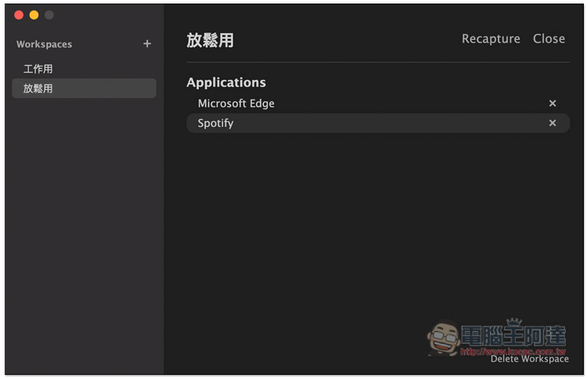Add a new workspace with plus icon
This screenshot has height=379, width=588.
(147, 44)
